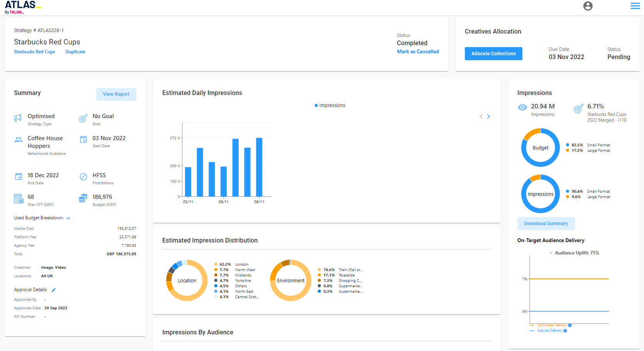Click Others 4.5% legend entry
The height and width of the screenshot is (351, 644).
tap(230, 286)
